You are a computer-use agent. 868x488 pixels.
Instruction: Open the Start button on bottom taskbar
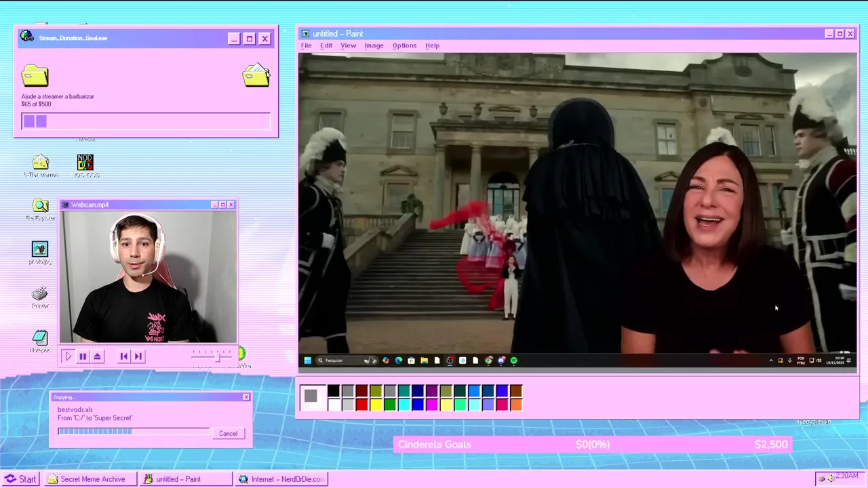[20, 479]
